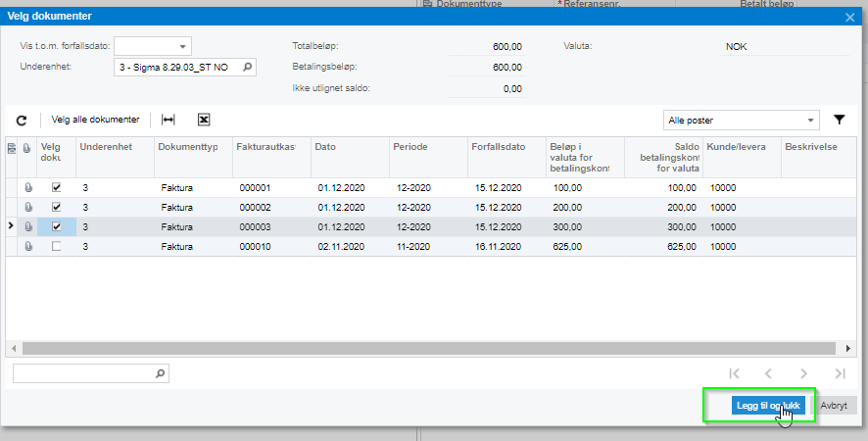Click the refresh icon in grid toolbar

point(22,120)
